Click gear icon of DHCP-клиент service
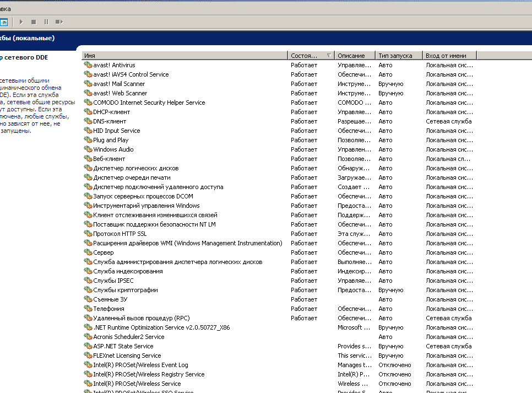The height and width of the screenshot is (393, 532). (x=88, y=111)
